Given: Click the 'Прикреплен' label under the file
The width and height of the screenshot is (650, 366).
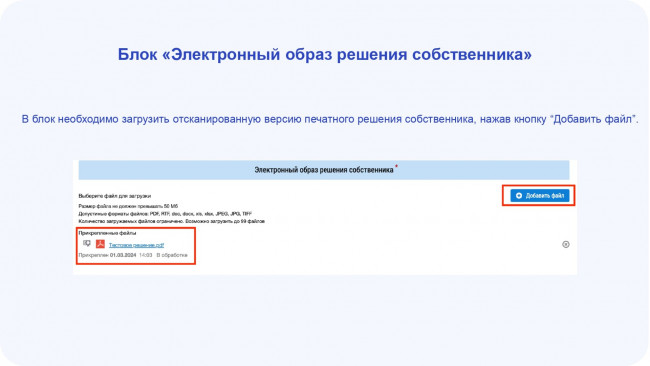Looking at the screenshot, I should click(93, 255).
